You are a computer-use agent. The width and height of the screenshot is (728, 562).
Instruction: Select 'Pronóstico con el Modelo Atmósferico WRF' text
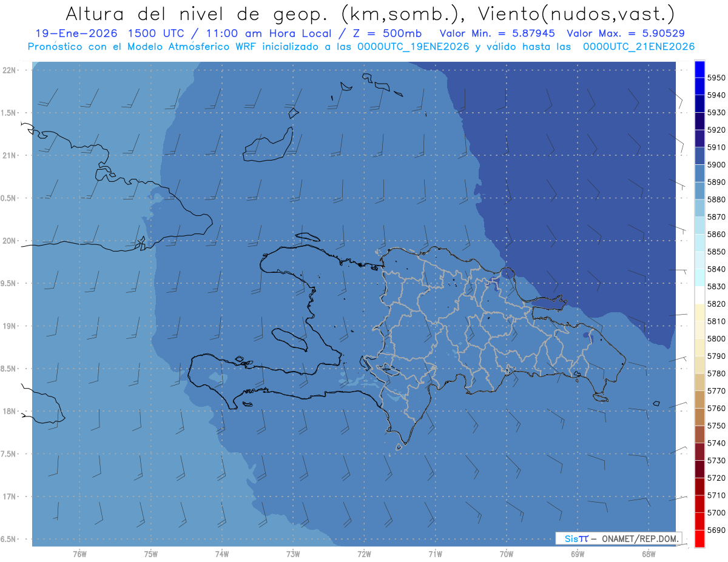click(x=143, y=47)
